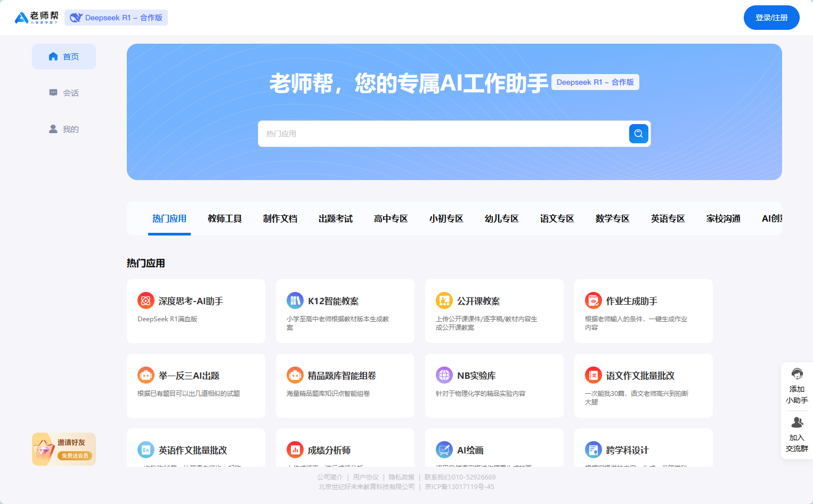The width and height of the screenshot is (813, 504).
Task: Open the 用户协议 footer link
Action: pos(366,477)
